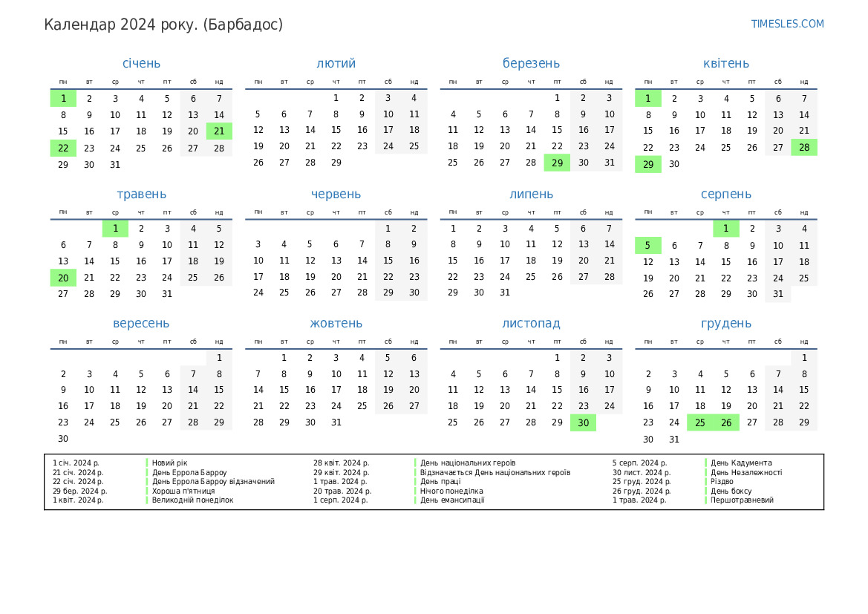Click legend entry 'День праці'
Viewport: 868px width, 614px height.
click(x=440, y=482)
